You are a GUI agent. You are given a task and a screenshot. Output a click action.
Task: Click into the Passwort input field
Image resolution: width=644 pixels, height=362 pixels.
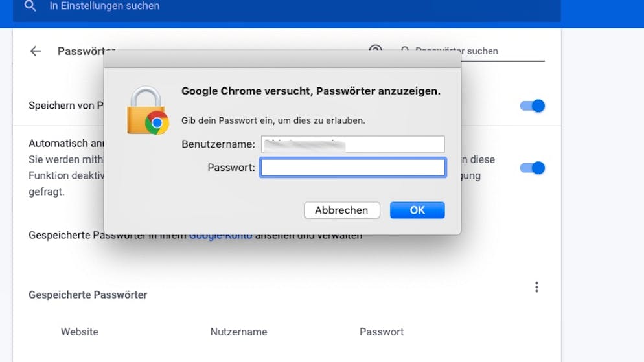point(352,168)
